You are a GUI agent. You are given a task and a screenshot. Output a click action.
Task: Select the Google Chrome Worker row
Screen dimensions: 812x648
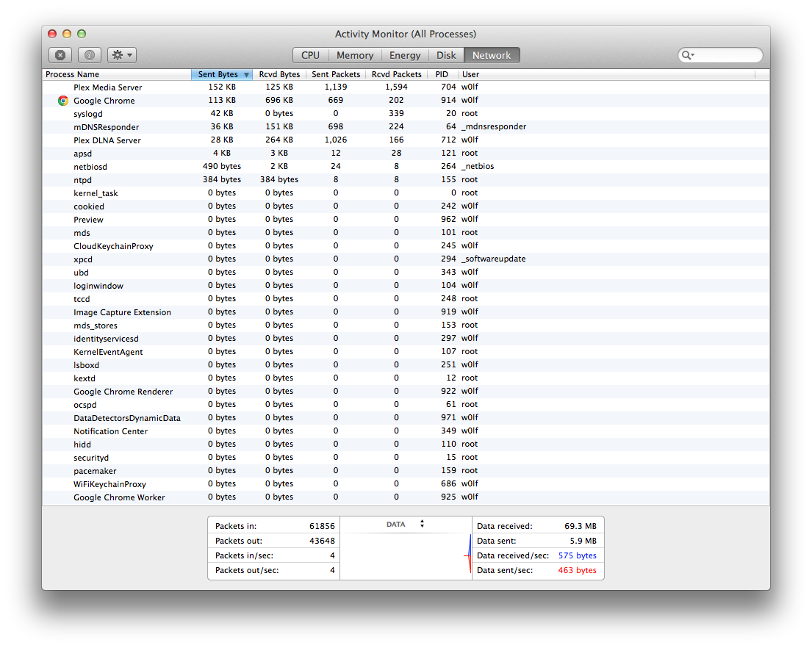tap(406, 497)
